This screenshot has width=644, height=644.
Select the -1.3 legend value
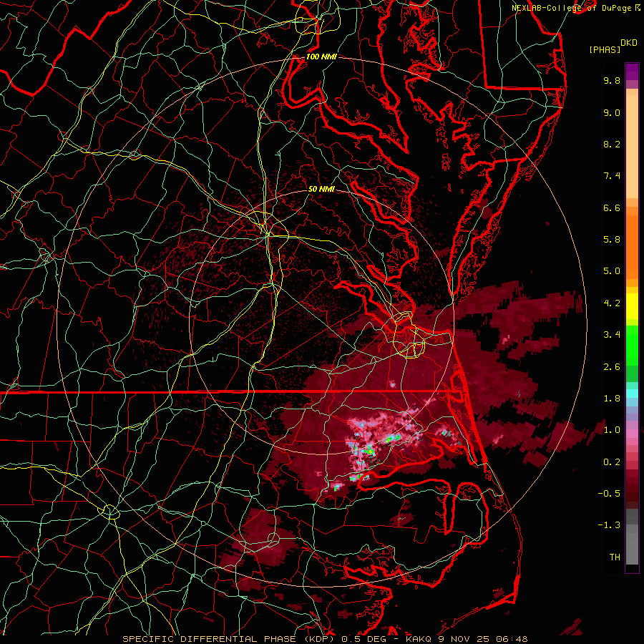609,525
